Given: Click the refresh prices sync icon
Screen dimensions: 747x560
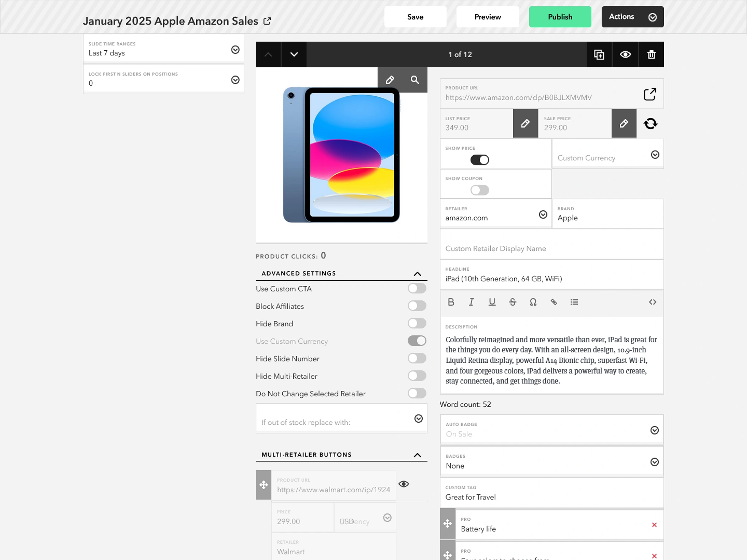Looking at the screenshot, I should pos(650,124).
